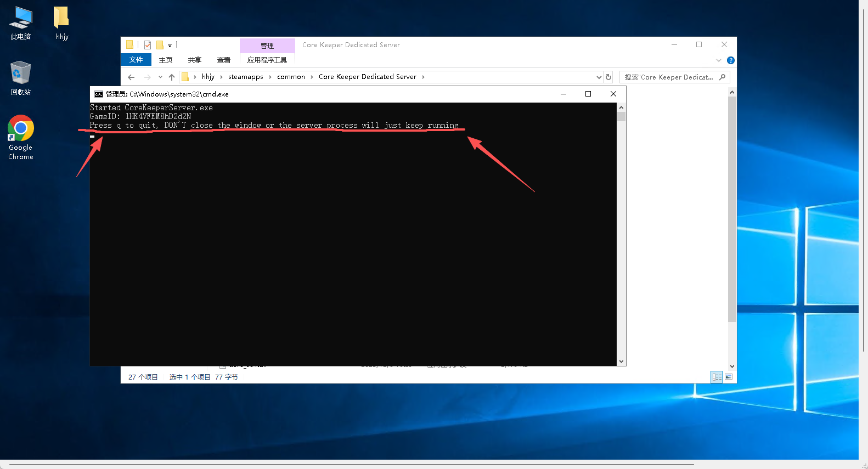
Task: Switch to the details view layout icon
Action: [x=717, y=377]
